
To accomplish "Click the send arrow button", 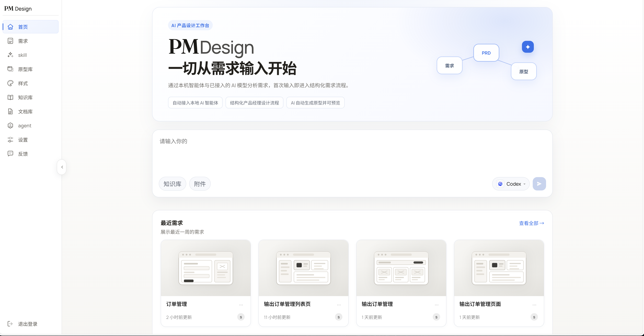I will click(x=539, y=184).
